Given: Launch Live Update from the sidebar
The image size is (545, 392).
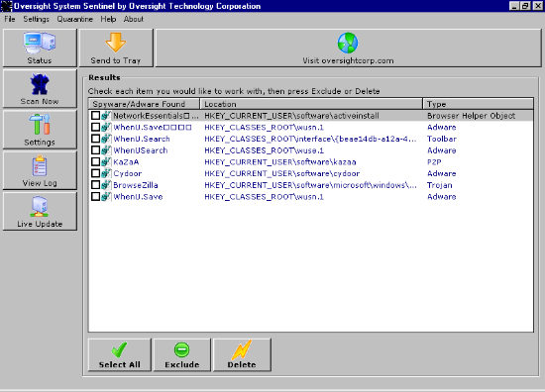Looking at the screenshot, I should 40,211.
